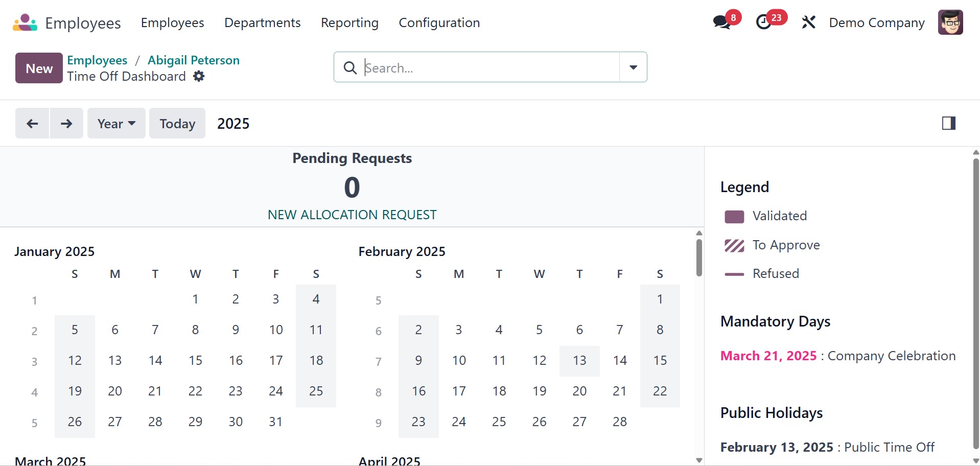Go to the next year arrow
This screenshot has width=980, height=466.
point(66,124)
